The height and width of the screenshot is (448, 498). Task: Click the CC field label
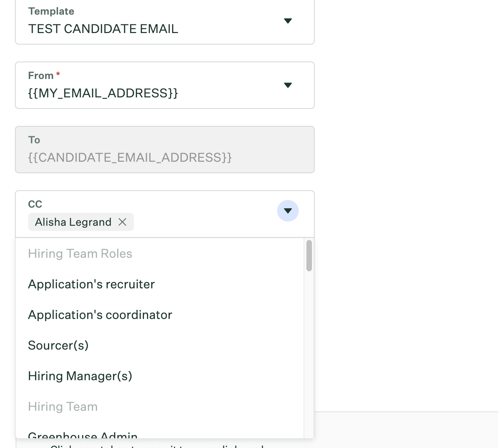point(34,204)
